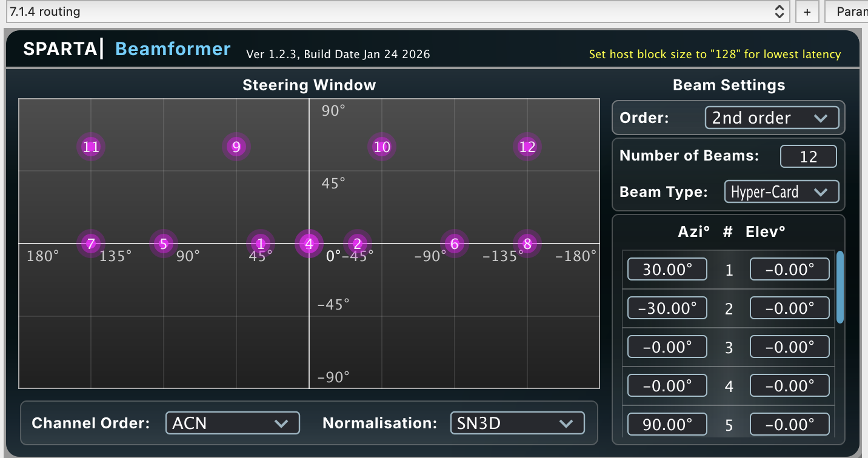Select beam marker 12 in the Steering Window
This screenshot has height=458, width=868.
pos(527,147)
